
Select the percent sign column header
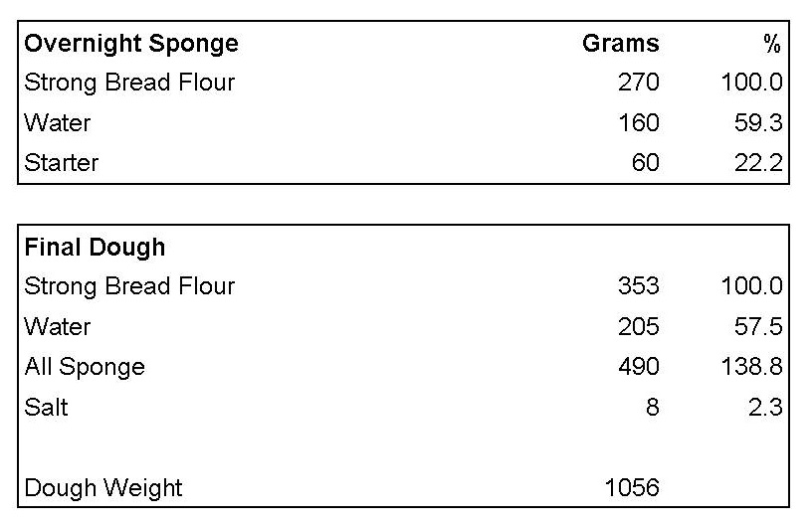click(x=771, y=45)
